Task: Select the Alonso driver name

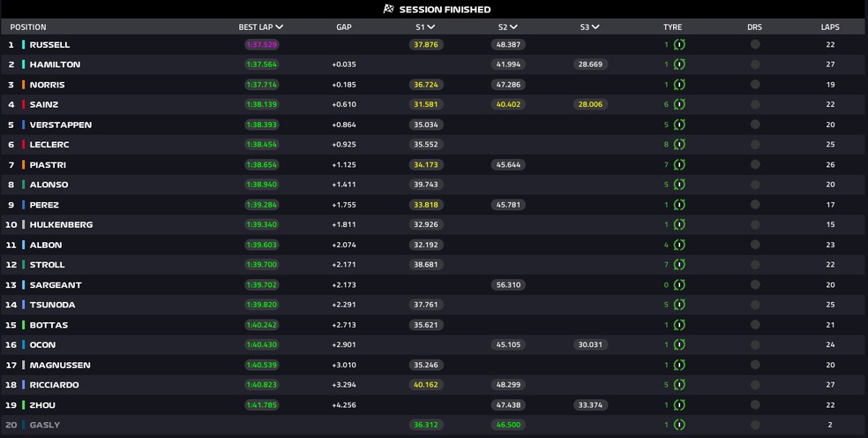Action: 49,184
